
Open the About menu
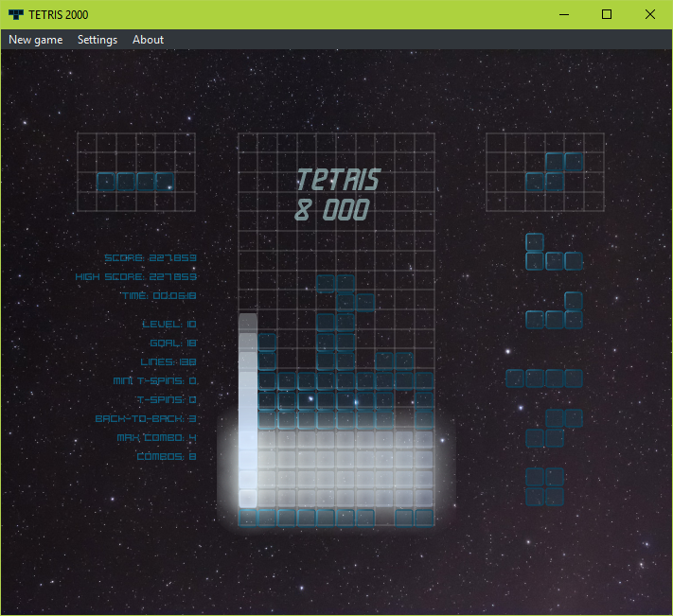pyautogui.click(x=148, y=40)
